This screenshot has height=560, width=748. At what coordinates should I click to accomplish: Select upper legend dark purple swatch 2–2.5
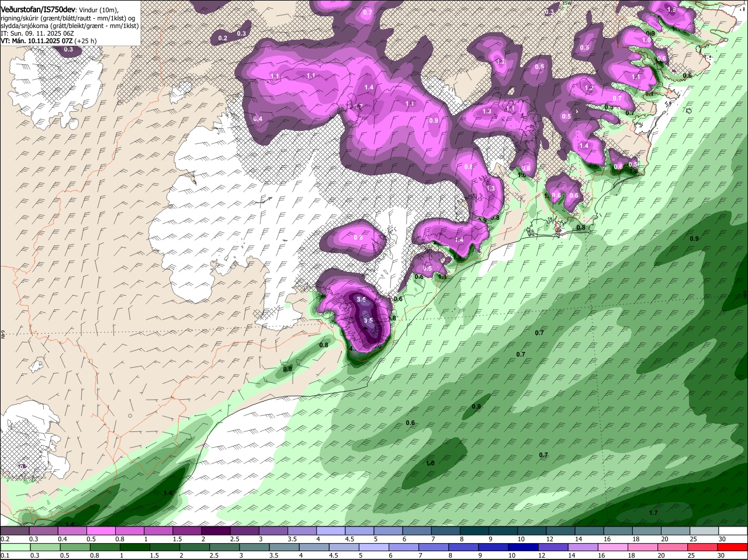(217, 531)
